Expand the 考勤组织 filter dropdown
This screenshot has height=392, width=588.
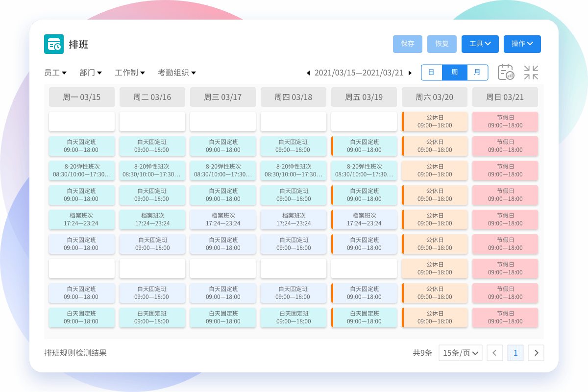pyautogui.click(x=177, y=73)
